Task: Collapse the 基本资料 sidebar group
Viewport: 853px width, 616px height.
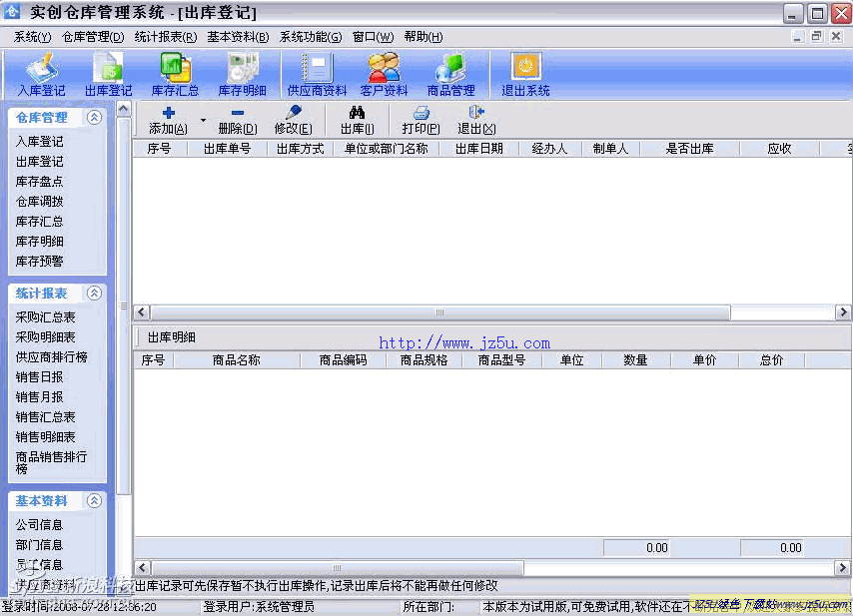Action: [x=94, y=501]
